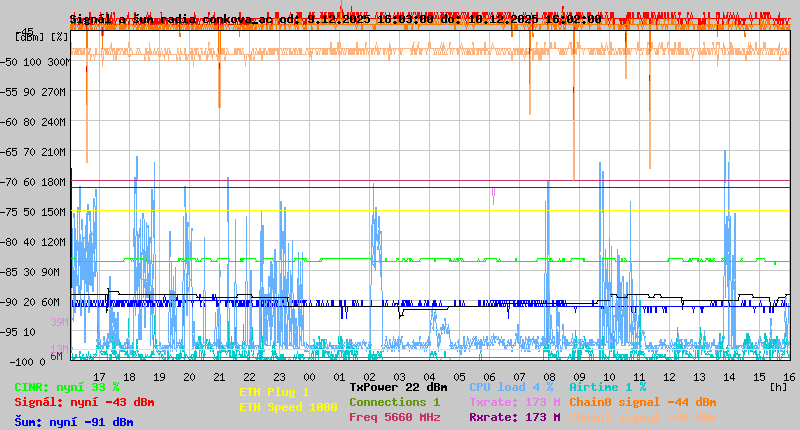This screenshot has width=800, height=430.
Task: Click the '-85' dBm y-axis label
Action: pos(9,272)
